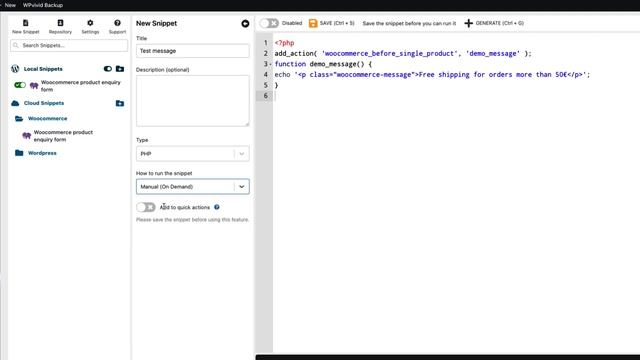Click the <?php opening tag

[x=284, y=43]
